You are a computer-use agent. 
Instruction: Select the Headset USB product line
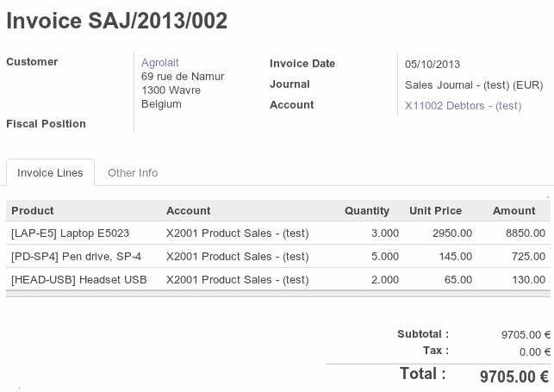tap(79, 279)
